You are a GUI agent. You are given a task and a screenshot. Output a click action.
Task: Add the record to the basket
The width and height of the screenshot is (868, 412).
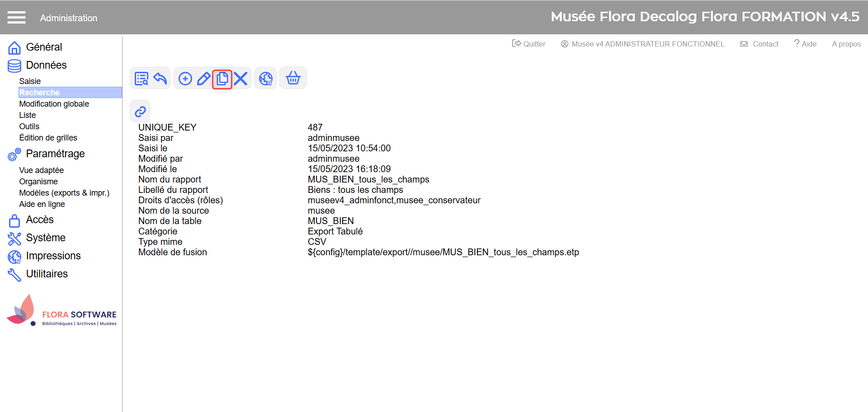293,78
